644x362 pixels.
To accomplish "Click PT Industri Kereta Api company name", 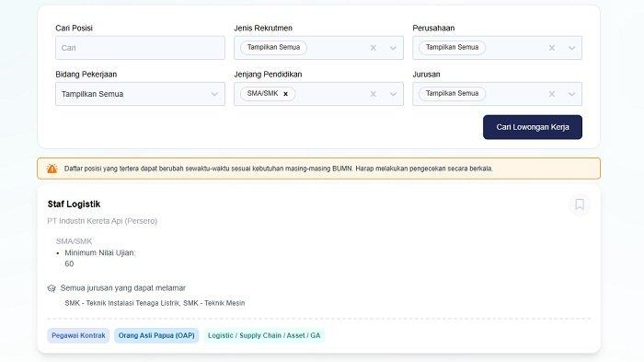I will pos(102,221).
